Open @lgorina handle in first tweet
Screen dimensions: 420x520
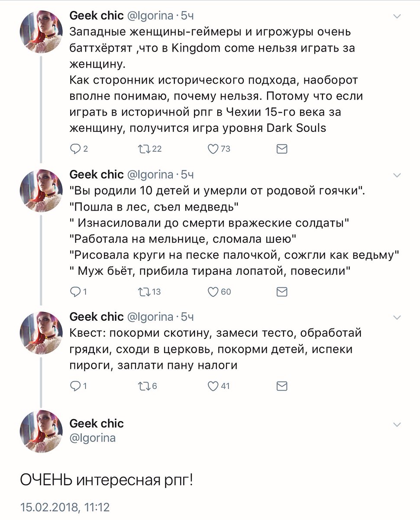[149, 16]
